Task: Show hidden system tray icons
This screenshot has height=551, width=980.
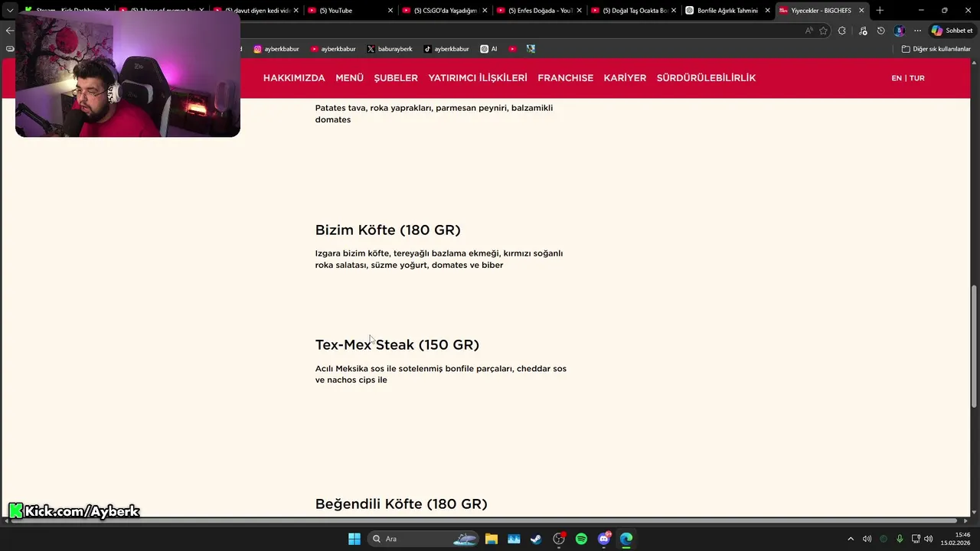Action: point(851,539)
